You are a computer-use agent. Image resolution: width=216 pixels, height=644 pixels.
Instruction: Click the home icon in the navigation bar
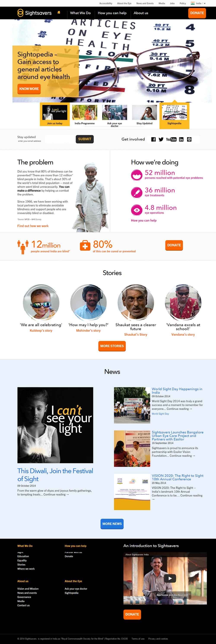59,13
